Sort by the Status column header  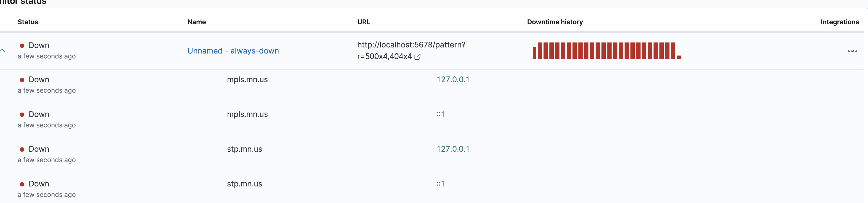[28, 22]
